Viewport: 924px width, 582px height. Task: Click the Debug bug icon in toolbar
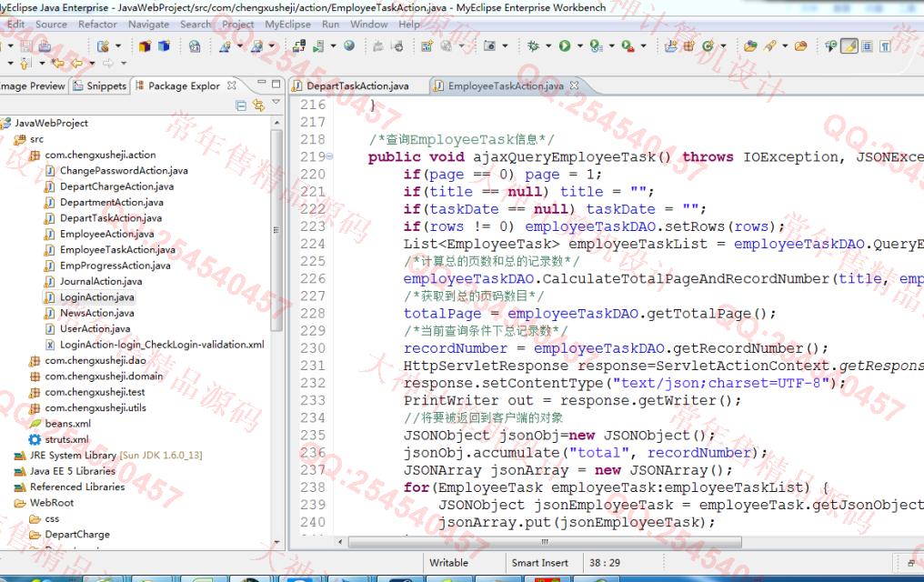(x=533, y=45)
